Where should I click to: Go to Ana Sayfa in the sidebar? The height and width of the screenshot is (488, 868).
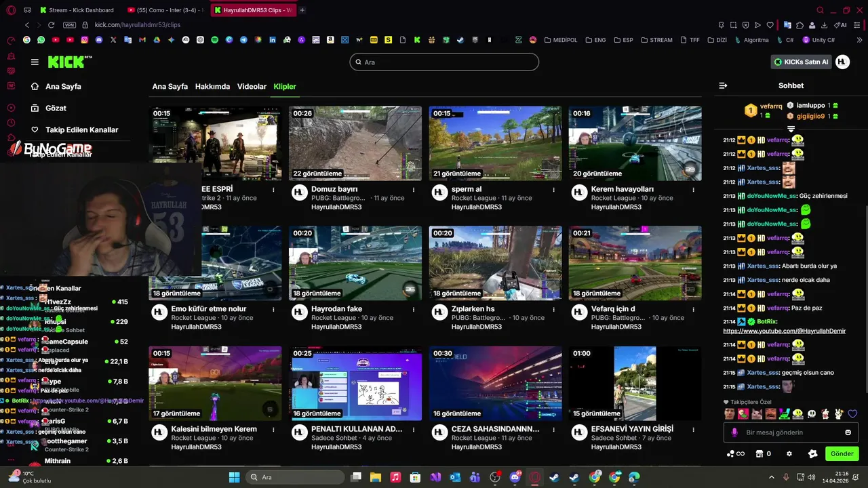[63, 87]
